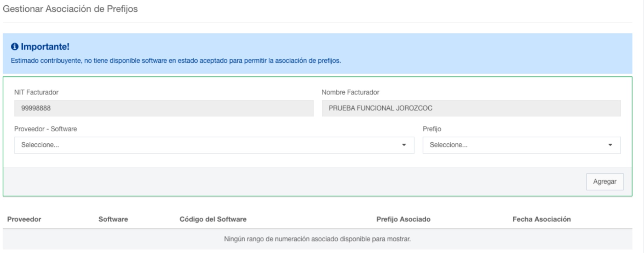
Task: Click the 'Estimado contribuyente' notice text
Action: coord(176,61)
